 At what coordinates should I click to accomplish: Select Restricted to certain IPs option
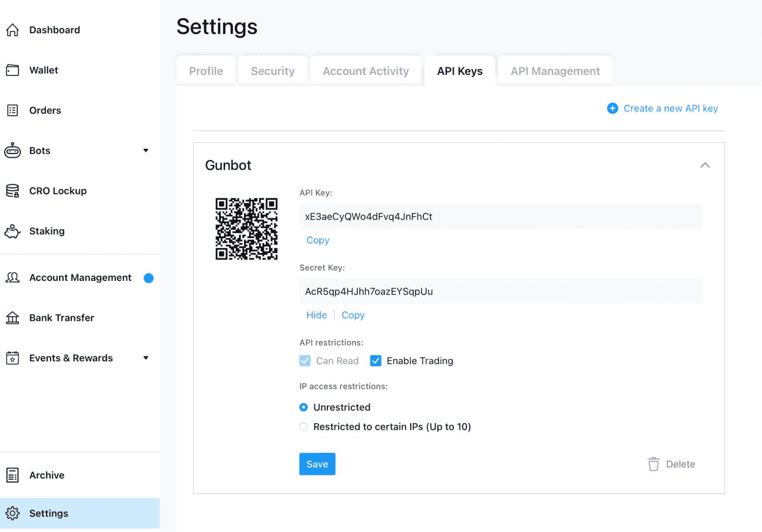click(304, 427)
